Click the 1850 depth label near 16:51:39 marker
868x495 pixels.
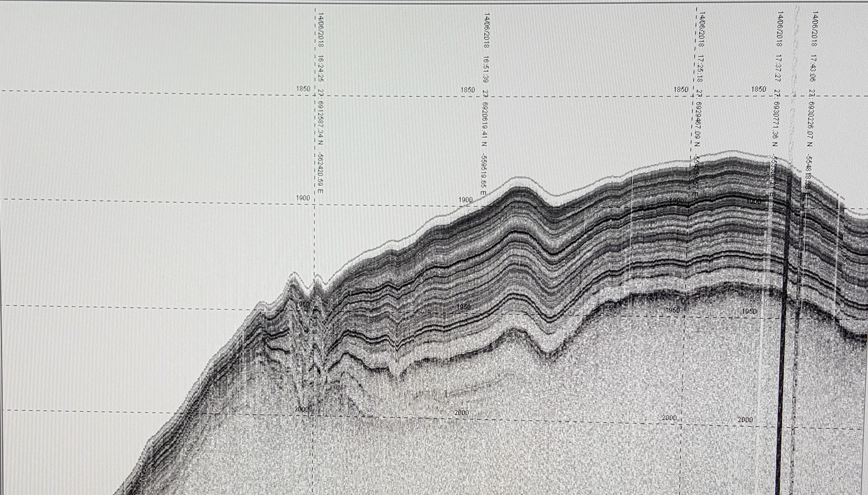tap(467, 90)
